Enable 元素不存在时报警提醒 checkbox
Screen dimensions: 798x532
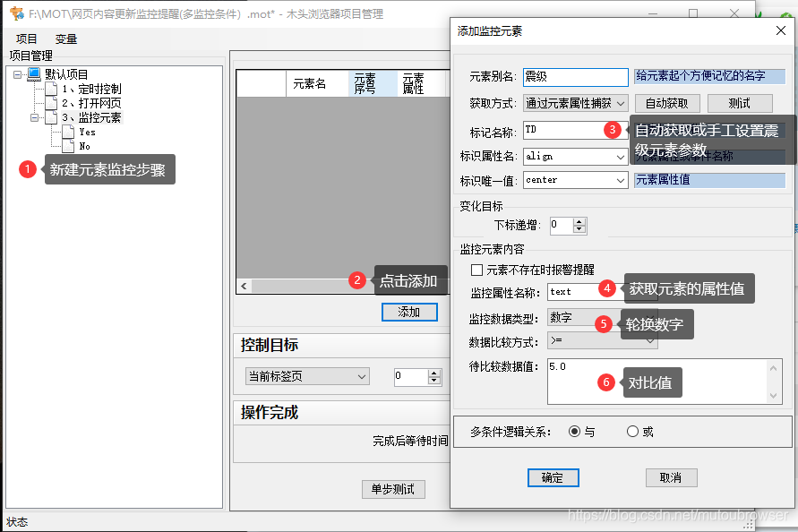tap(476, 270)
